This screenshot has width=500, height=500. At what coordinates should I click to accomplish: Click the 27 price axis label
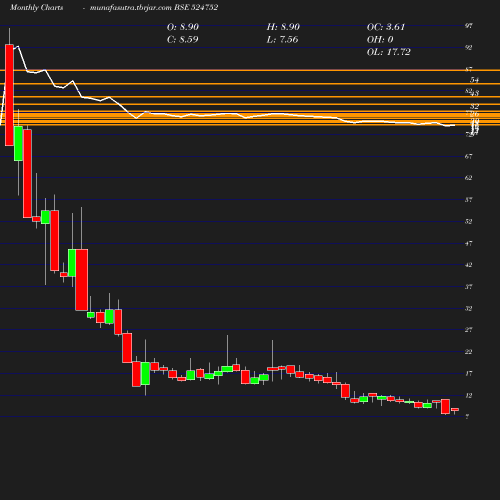click(468, 330)
